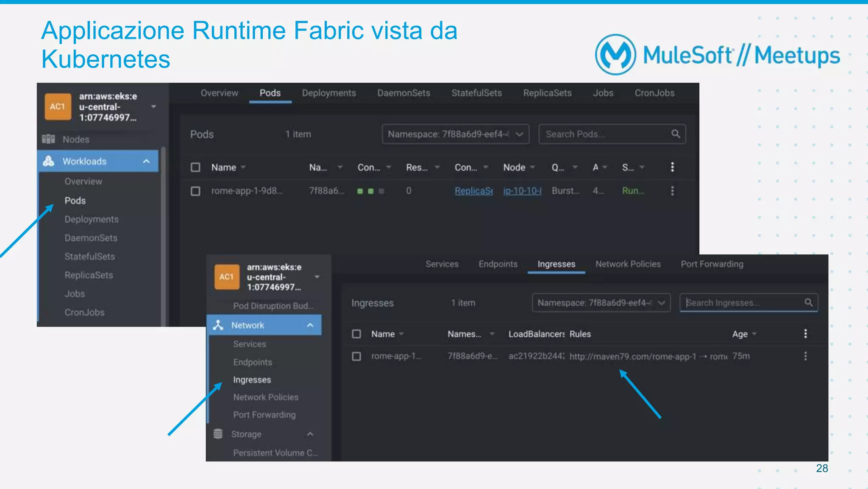This screenshot has height=489, width=868.
Task: Open the rome-app-1-9d8 pod row menu
Action: coord(672,191)
